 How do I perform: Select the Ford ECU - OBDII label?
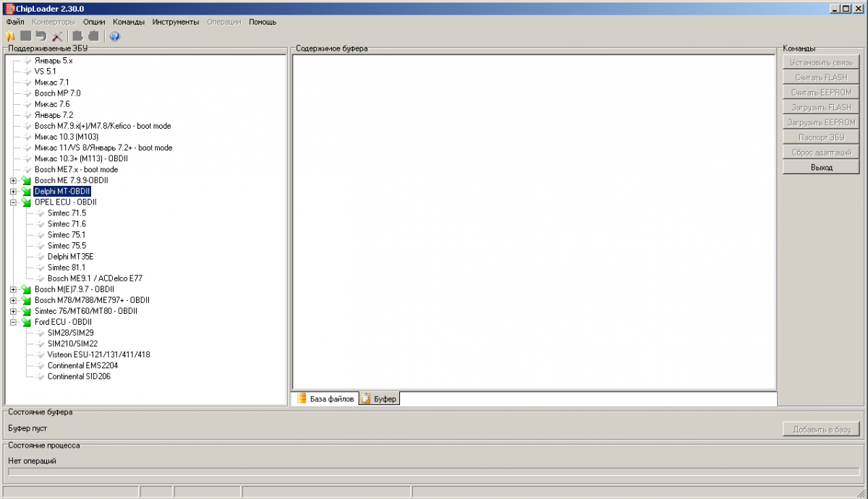click(x=63, y=322)
